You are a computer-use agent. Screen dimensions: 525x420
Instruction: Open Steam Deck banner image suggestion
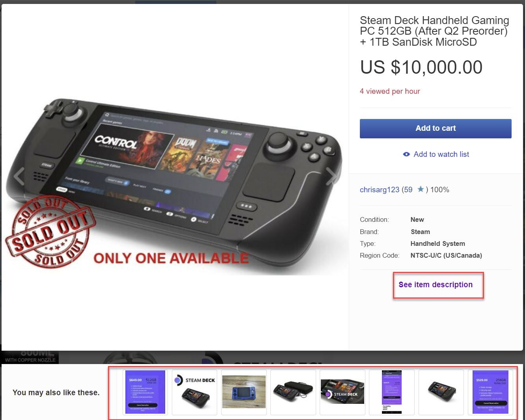pos(342,392)
